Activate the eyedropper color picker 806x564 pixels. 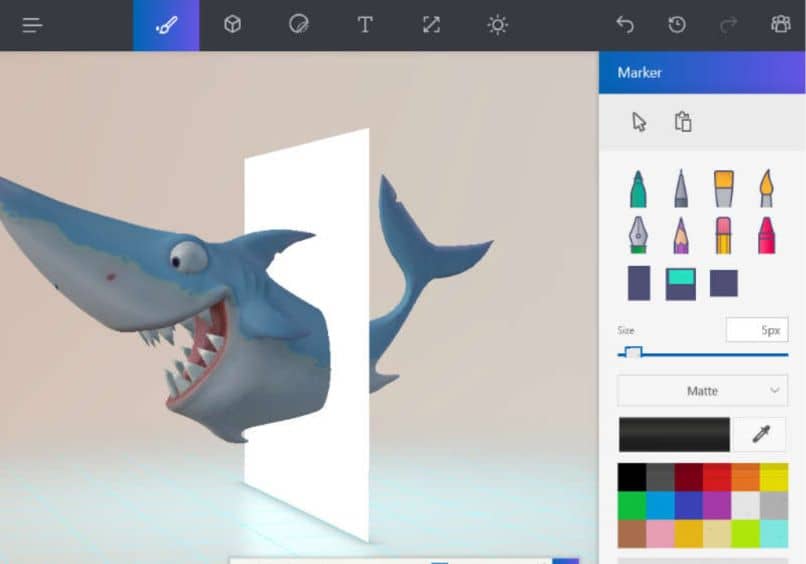[x=761, y=434]
